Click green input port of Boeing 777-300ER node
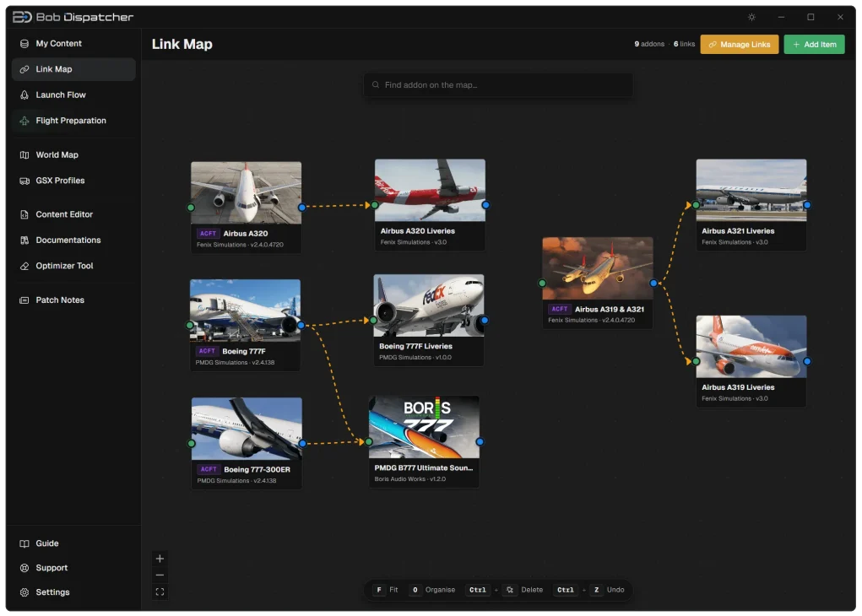 point(192,444)
